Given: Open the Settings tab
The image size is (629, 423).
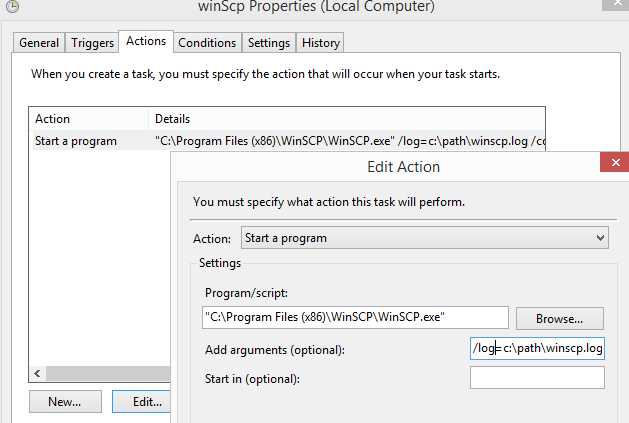Looking at the screenshot, I should [x=268, y=43].
